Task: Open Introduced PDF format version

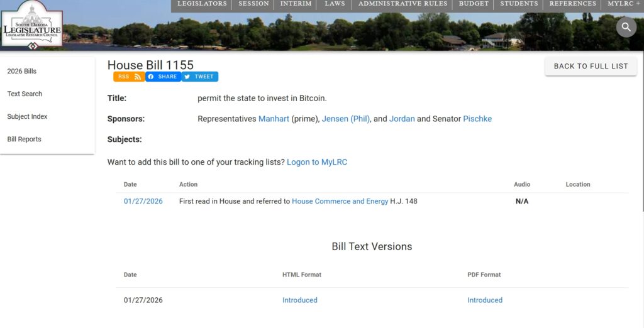Action: coord(485,300)
